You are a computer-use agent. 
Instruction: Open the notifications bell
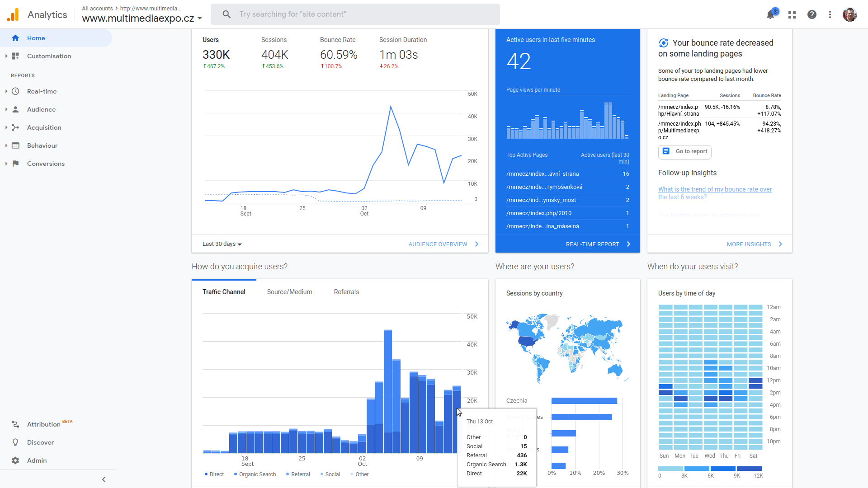(x=770, y=14)
